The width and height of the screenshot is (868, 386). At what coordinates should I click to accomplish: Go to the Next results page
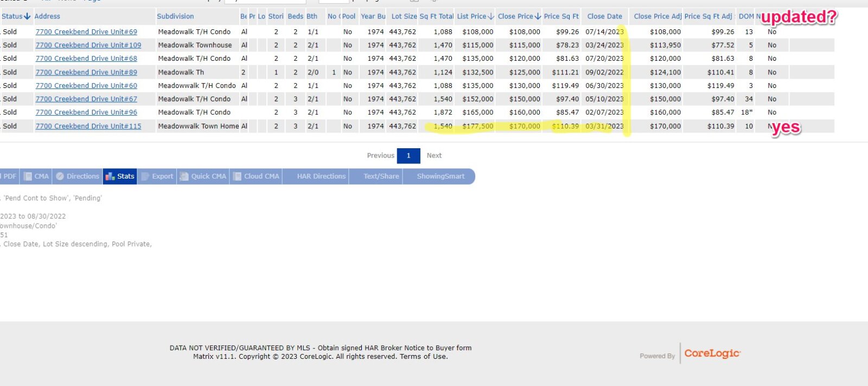(x=434, y=156)
